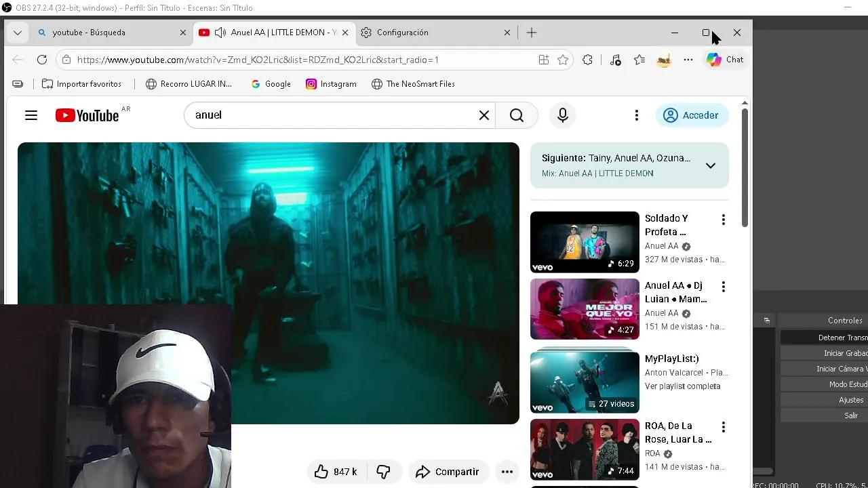Screen dimensions: 868x488
Task: Click the YouTube URL address field
Action: 258,60
